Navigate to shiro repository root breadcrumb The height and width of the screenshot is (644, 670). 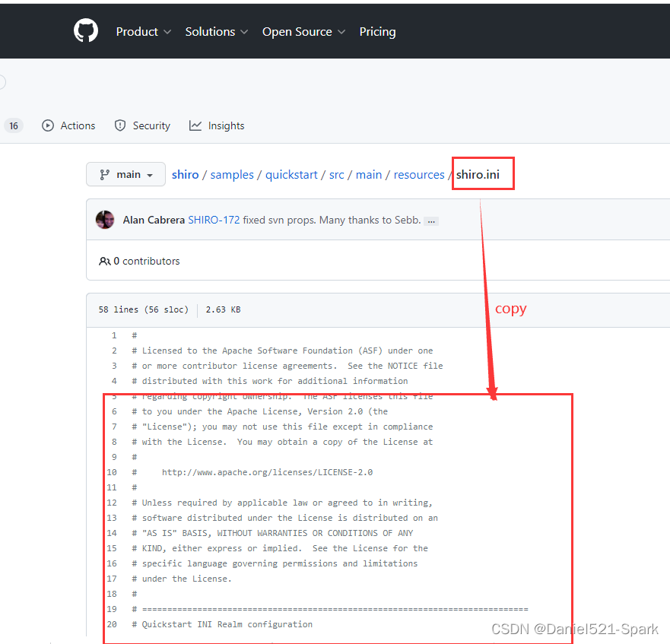point(185,175)
